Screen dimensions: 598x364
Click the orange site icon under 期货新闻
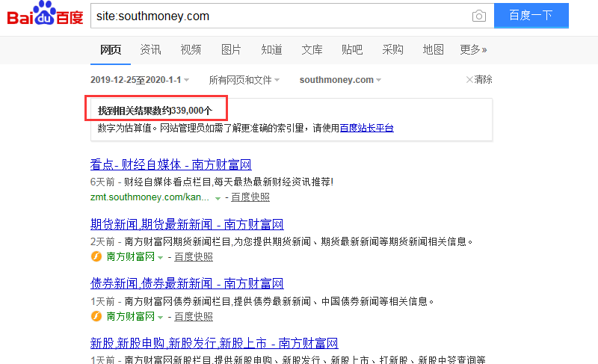96,256
